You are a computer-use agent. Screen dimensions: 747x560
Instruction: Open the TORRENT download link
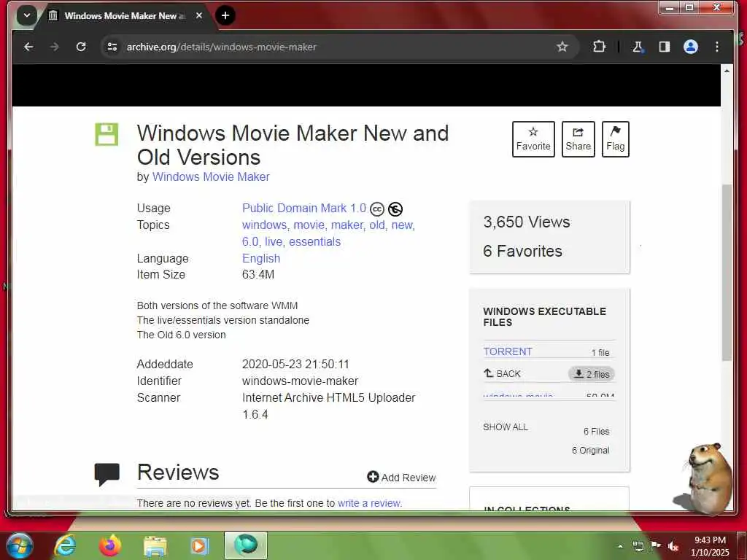(508, 351)
